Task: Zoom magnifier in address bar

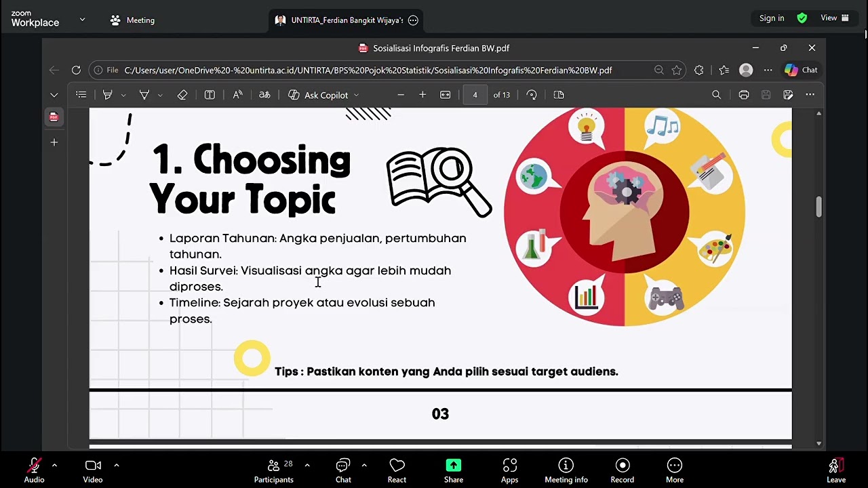Action: 659,70
